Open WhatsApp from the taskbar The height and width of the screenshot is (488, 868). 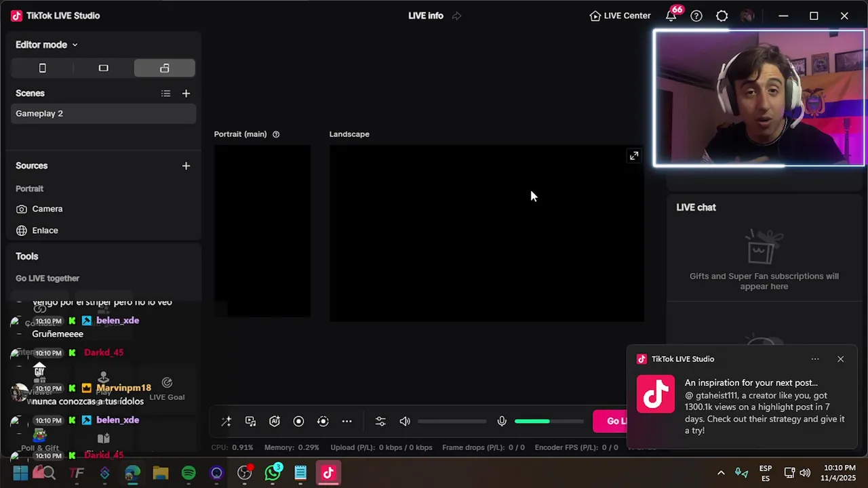tap(273, 472)
